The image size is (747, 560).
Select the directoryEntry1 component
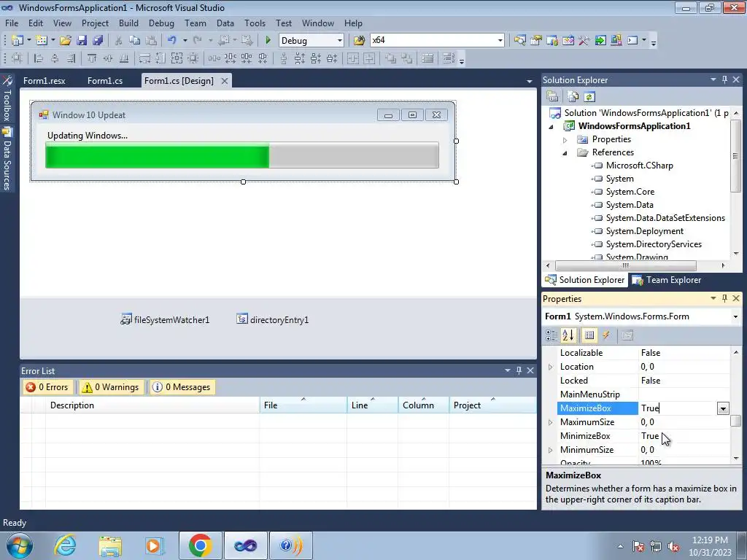(x=273, y=319)
